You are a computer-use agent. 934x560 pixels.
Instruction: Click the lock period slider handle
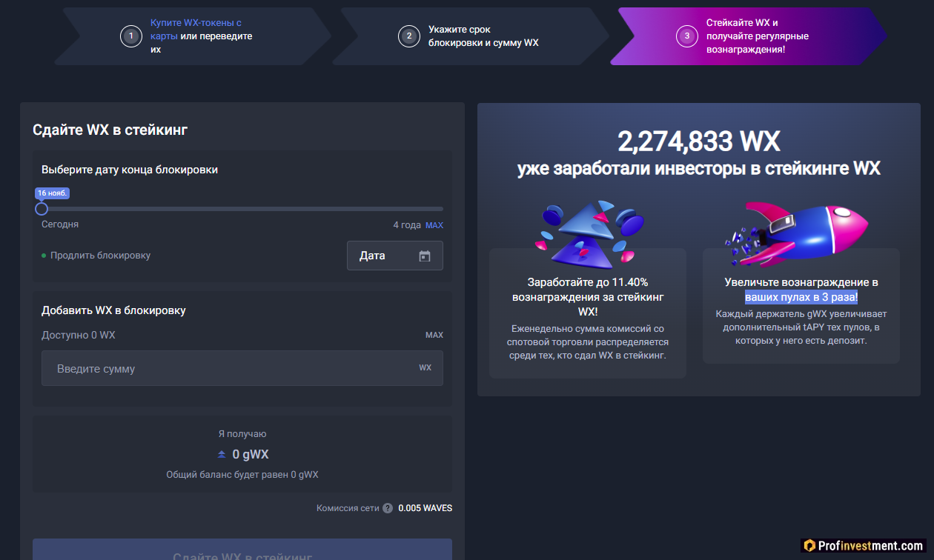(42, 209)
